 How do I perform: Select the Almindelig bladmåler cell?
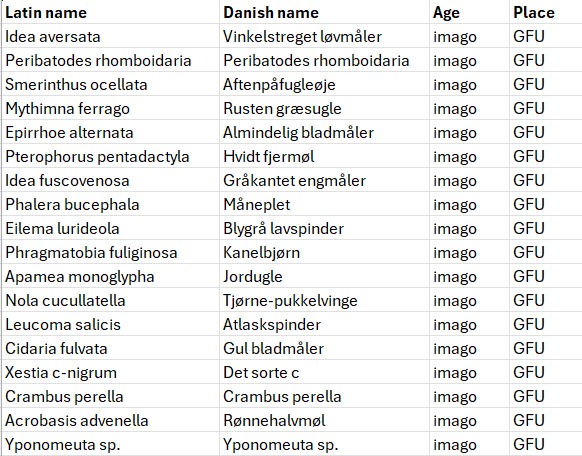324,132
